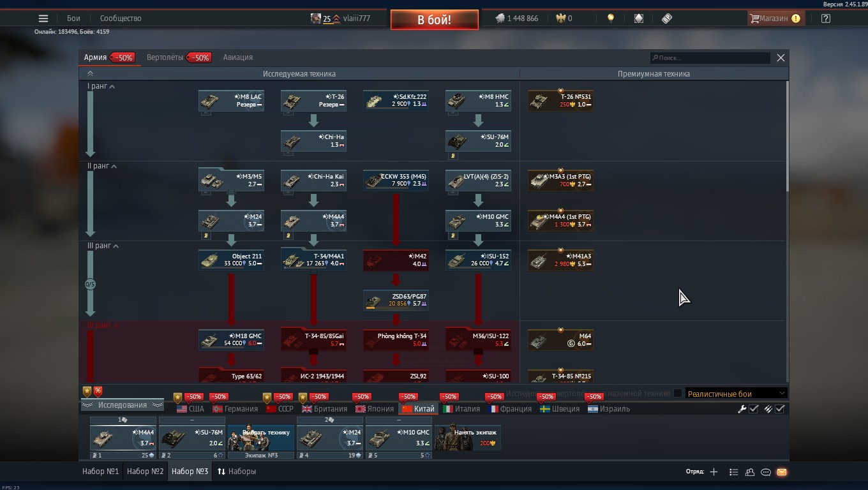Select the Швеция nation tab
Screen dimensions: 868x490
(560, 409)
